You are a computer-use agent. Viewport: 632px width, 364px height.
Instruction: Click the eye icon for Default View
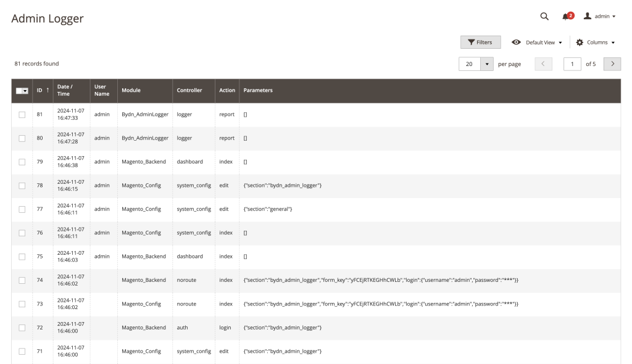click(516, 43)
